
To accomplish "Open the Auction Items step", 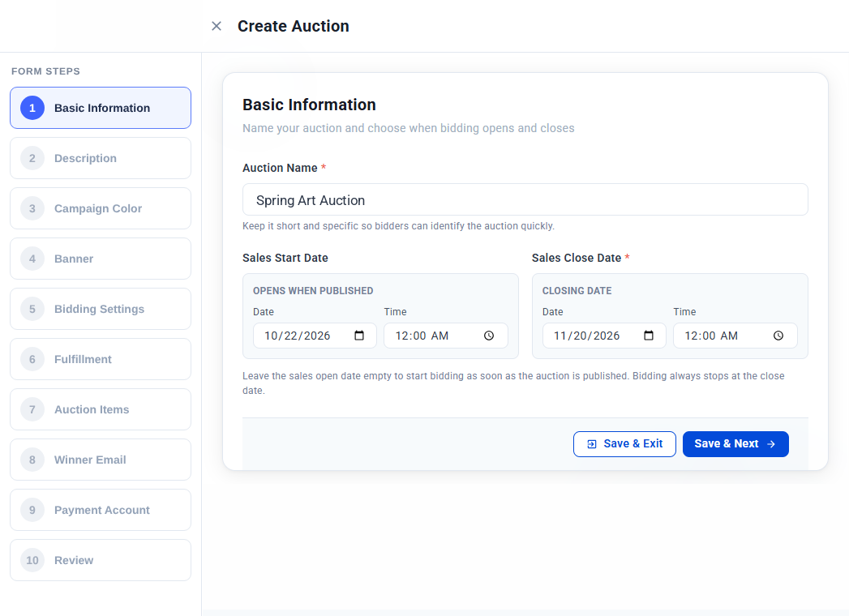I will [x=101, y=410].
